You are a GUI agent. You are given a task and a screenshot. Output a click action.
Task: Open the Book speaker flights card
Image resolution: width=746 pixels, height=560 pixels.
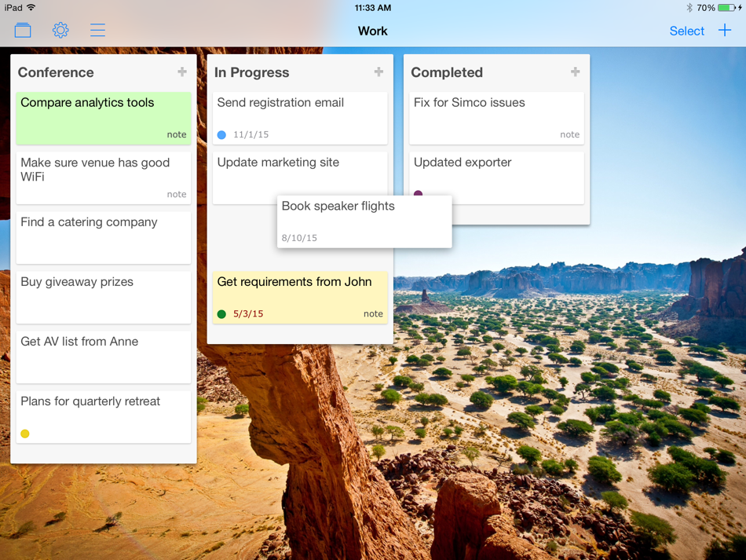tap(364, 221)
